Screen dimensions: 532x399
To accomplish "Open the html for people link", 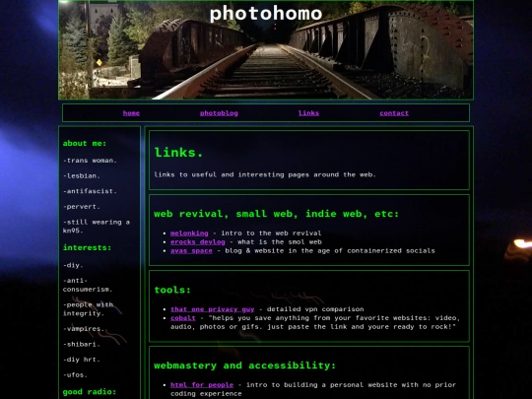I will pos(202,385).
